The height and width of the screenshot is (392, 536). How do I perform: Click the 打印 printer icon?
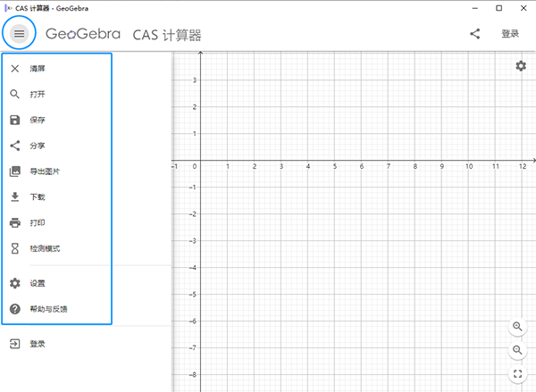pyautogui.click(x=14, y=222)
